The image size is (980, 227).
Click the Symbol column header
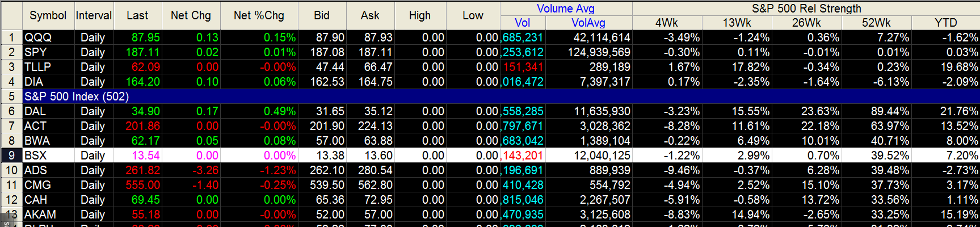(x=48, y=15)
